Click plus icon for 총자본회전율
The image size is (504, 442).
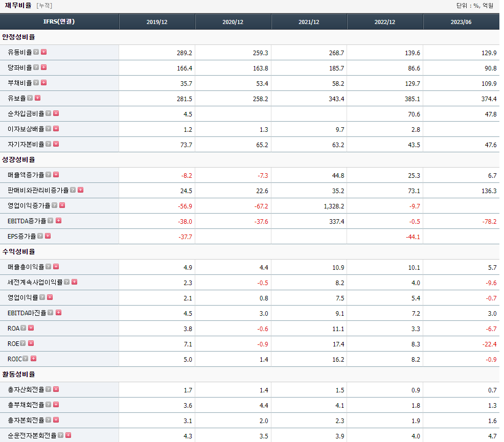click(56, 420)
